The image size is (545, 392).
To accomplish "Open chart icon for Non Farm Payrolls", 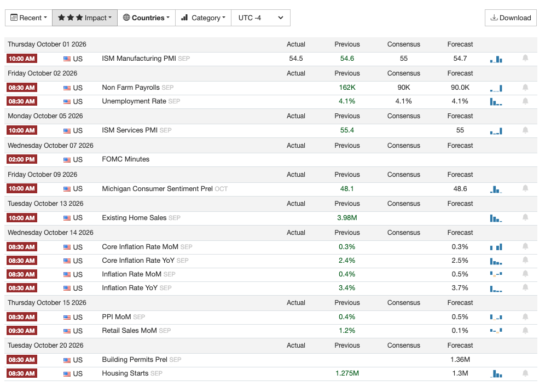I will (496, 88).
